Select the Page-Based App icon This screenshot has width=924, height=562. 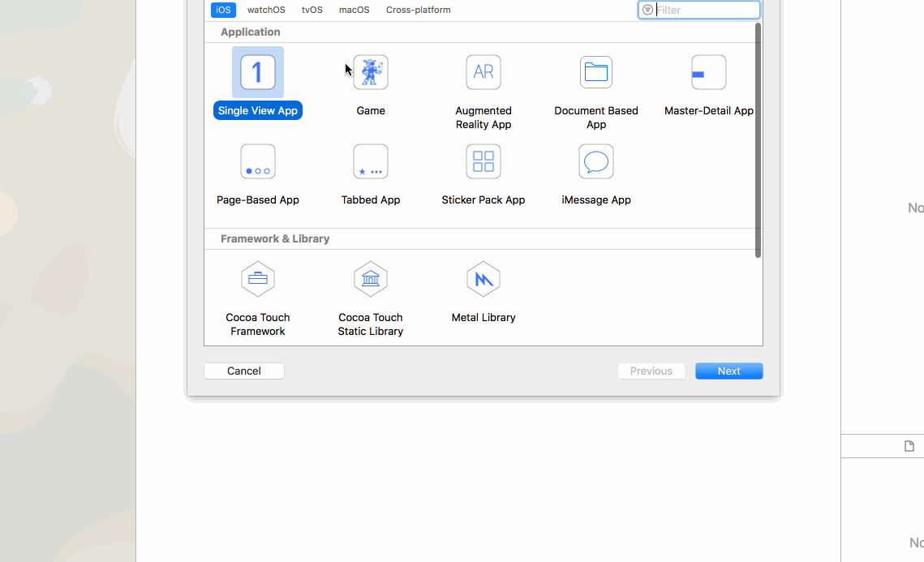pyautogui.click(x=257, y=161)
